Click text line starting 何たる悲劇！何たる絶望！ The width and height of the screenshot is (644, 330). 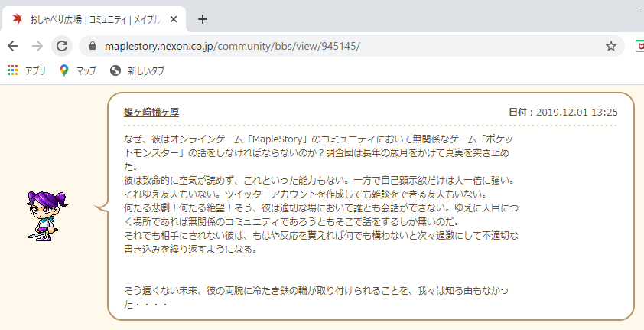pos(321,208)
